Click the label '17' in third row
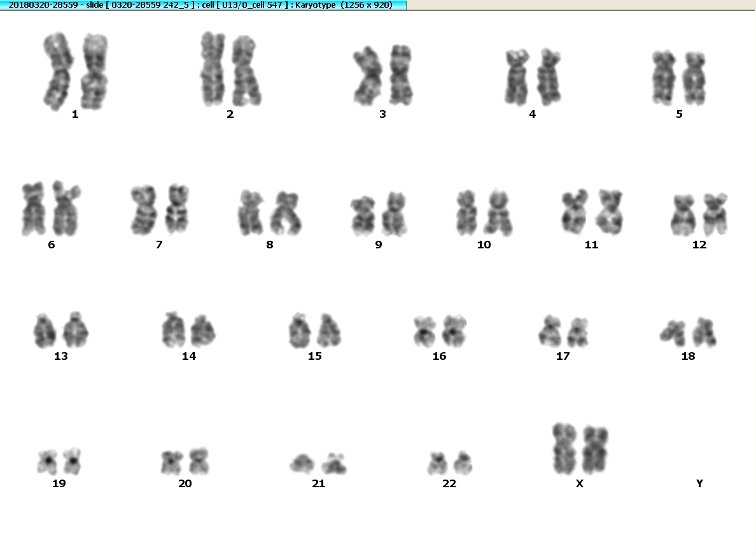Viewport: 756px width, 556px height. click(563, 356)
